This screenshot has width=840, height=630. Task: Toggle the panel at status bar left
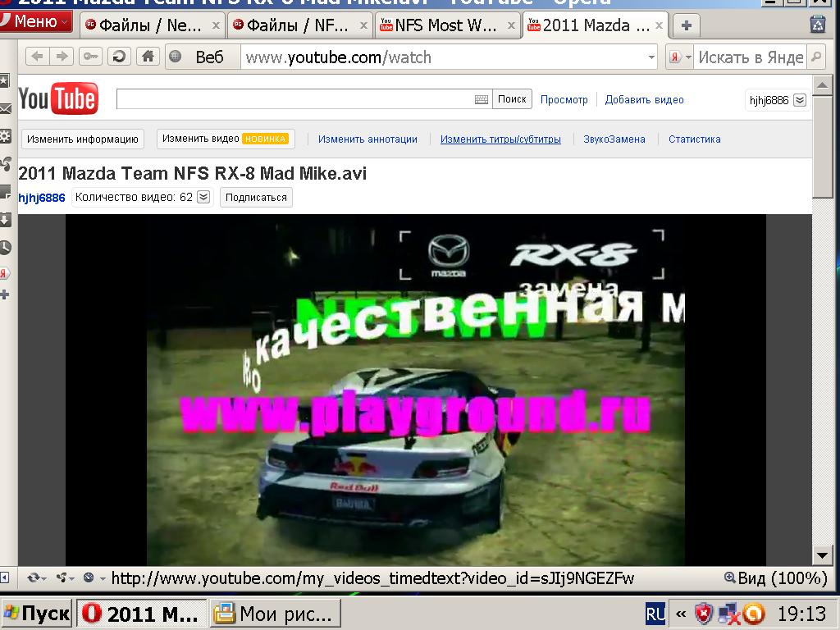tap(4, 578)
